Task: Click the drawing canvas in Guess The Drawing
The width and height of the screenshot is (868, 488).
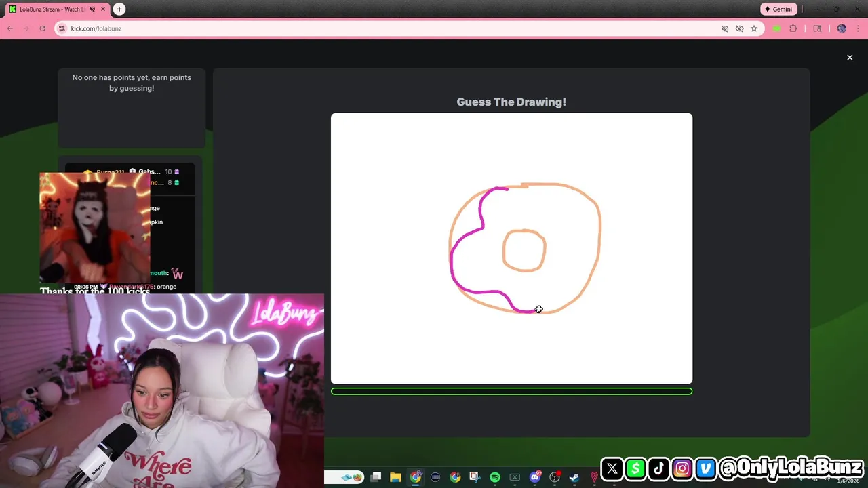Action: (x=511, y=248)
